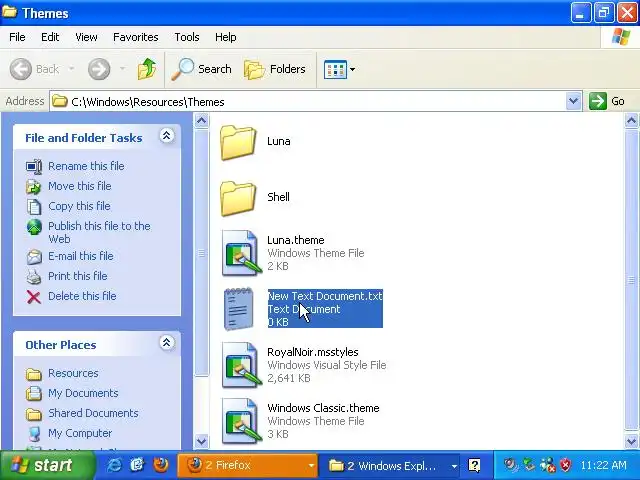Launch Outlook Express Quick Launch icon

(x=138, y=465)
